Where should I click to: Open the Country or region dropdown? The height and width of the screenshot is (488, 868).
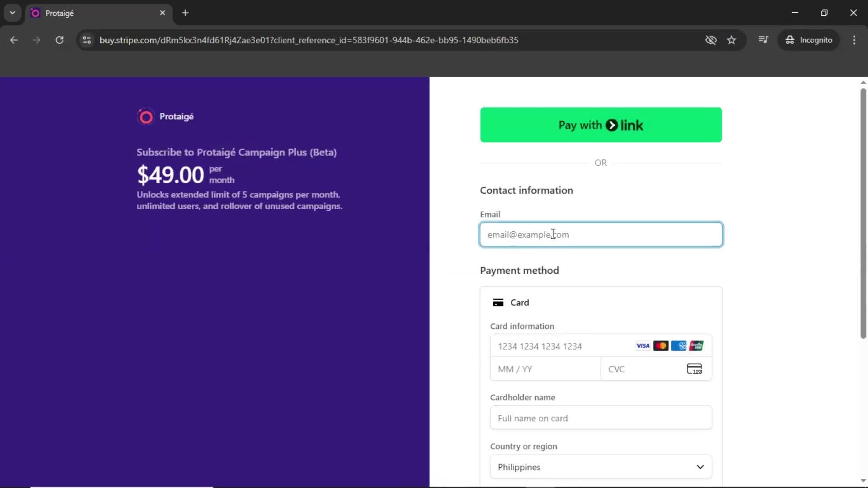tap(600, 467)
